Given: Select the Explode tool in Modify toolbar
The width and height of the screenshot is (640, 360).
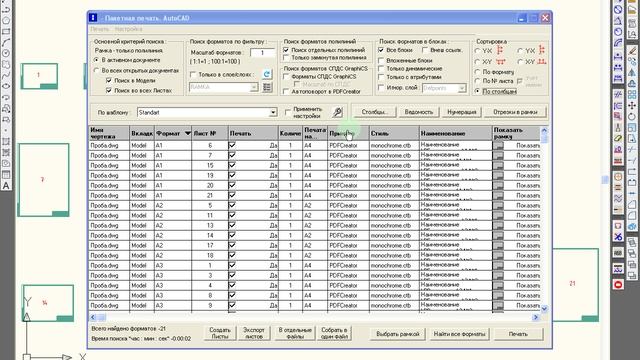Looking at the screenshot, I should [632, 225].
